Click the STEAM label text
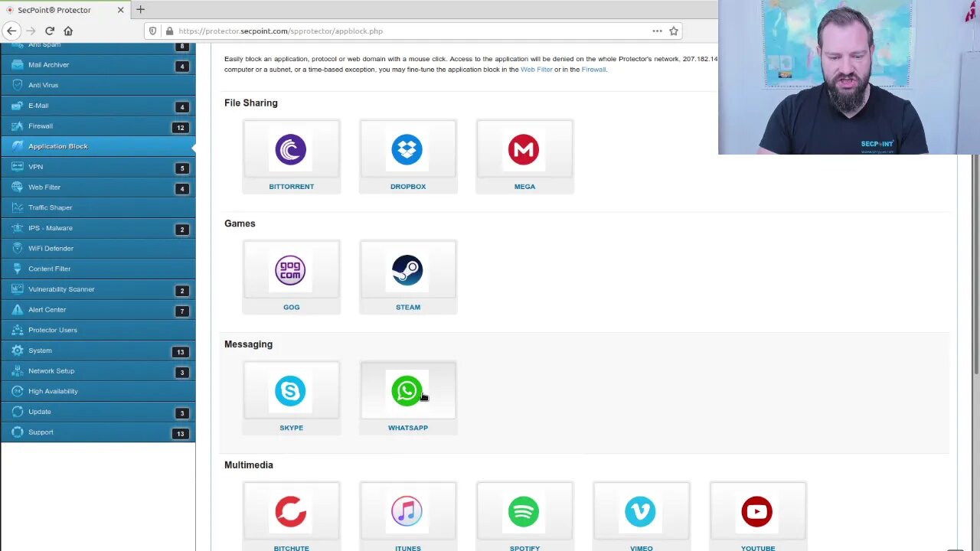 click(407, 308)
